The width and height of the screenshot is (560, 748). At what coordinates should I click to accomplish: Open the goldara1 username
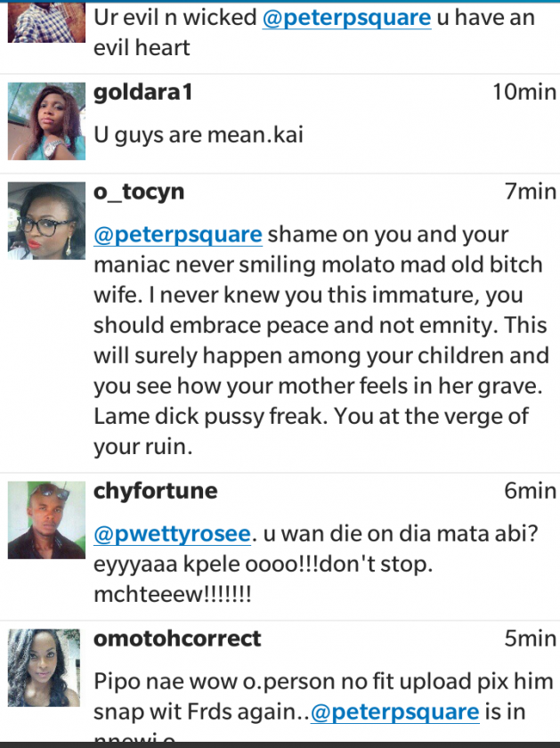(142, 93)
